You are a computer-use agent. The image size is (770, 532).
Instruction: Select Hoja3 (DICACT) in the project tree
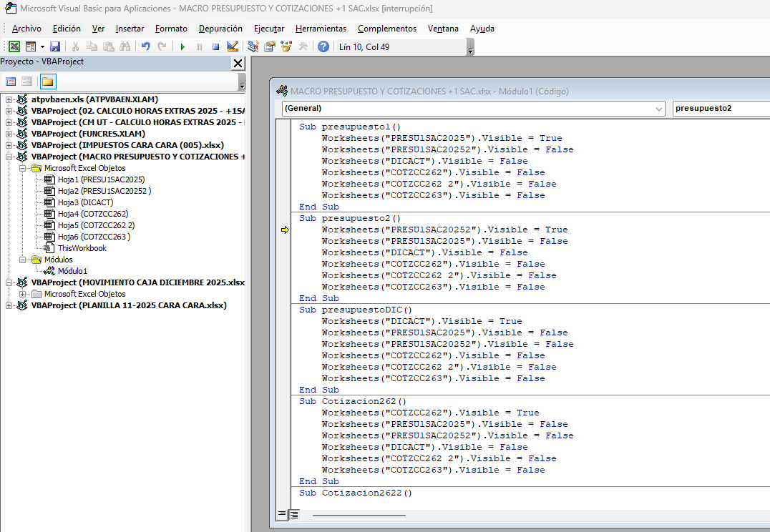(85, 202)
